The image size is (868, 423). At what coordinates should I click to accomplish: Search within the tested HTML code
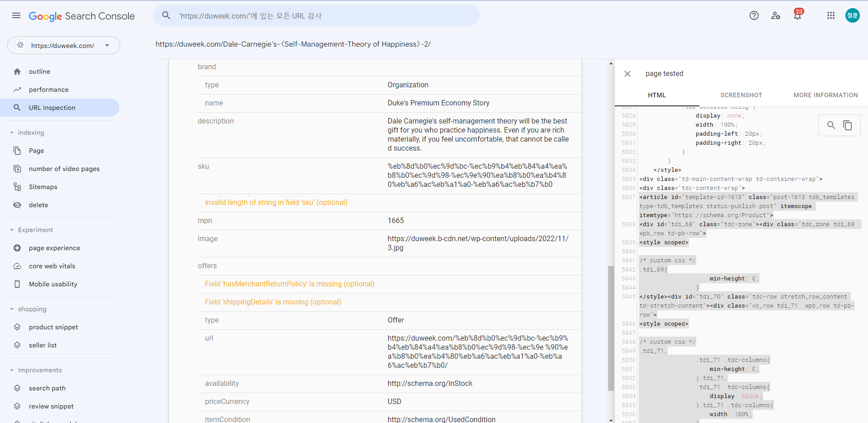click(831, 125)
